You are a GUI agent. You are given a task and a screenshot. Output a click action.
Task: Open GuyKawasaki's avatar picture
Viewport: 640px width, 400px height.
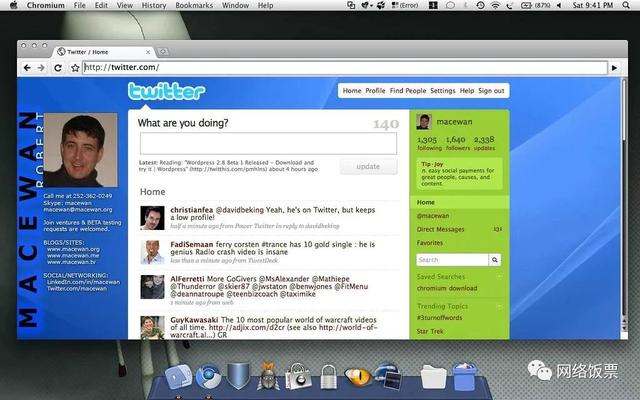pyautogui.click(x=152, y=327)
